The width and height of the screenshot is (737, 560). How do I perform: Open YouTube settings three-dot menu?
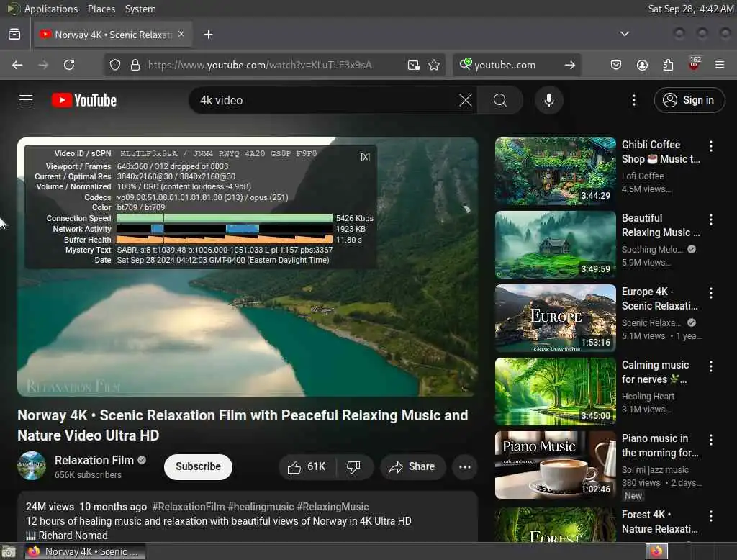pos(634,100)
